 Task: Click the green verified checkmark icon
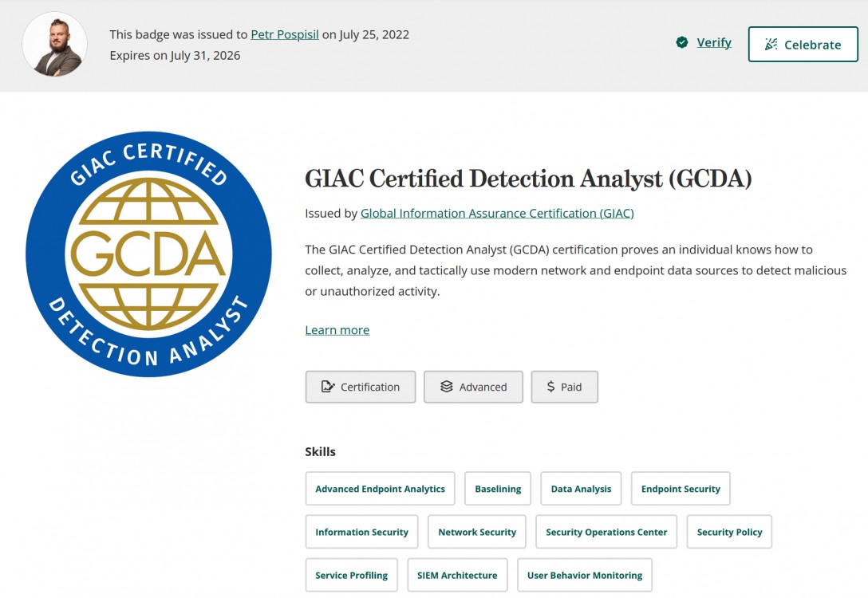pos(682,43)
